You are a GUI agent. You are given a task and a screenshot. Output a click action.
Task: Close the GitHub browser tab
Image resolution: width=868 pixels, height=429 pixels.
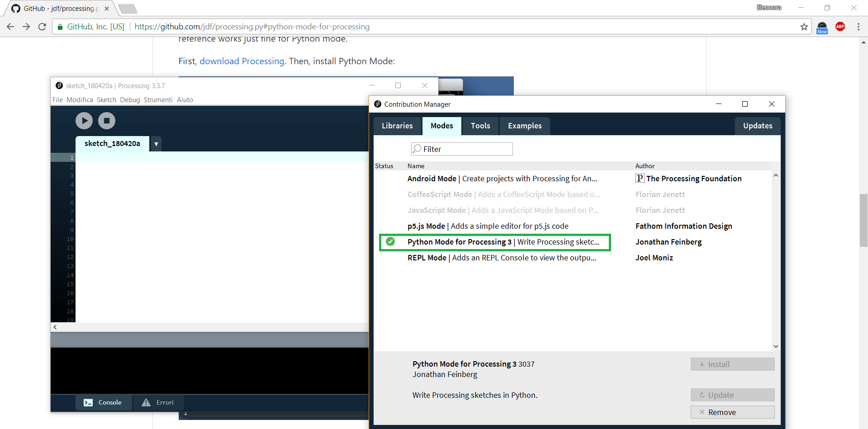107,9
